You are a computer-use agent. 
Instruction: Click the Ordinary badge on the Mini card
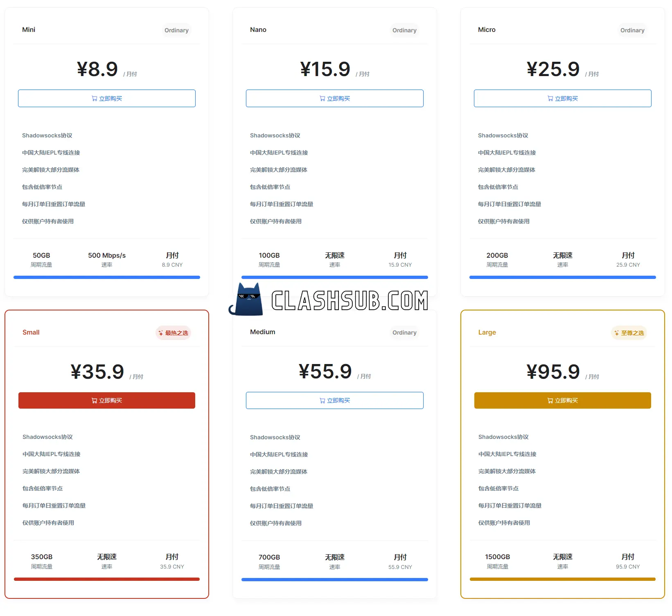(x=176, y=30)
